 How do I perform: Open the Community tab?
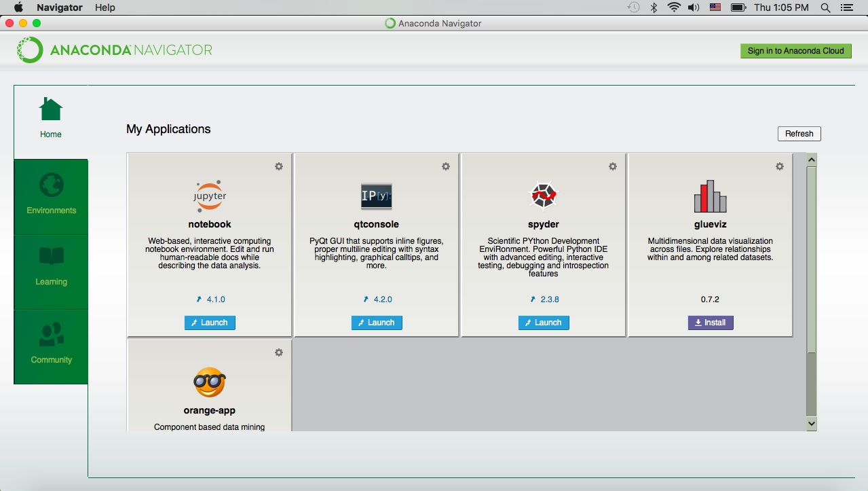[x=51, y=346]
